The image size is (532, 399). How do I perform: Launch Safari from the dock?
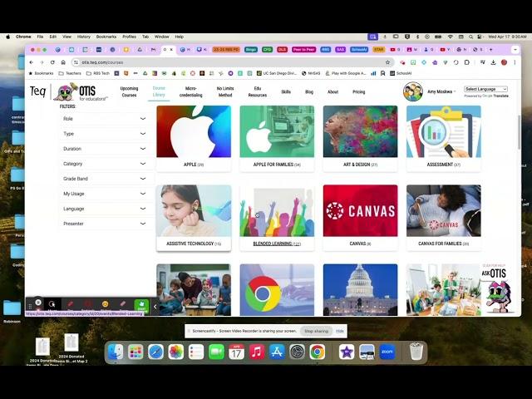pyautogui.click(x=155, y=352)
